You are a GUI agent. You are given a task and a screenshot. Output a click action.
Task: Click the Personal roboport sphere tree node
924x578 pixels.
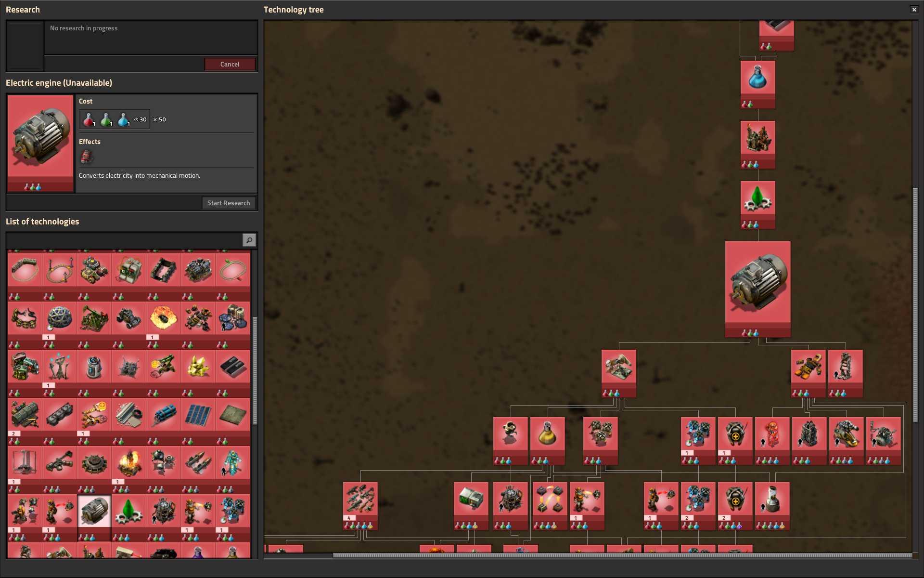click(510, 506)
